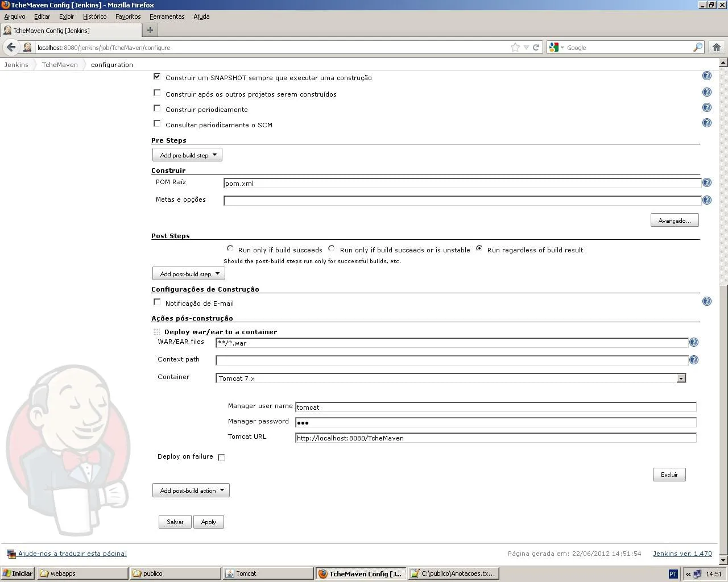The height and width of the screenshot is (582, 728).
Task: Open the Histórico menu
Action: tap(95, 16)
